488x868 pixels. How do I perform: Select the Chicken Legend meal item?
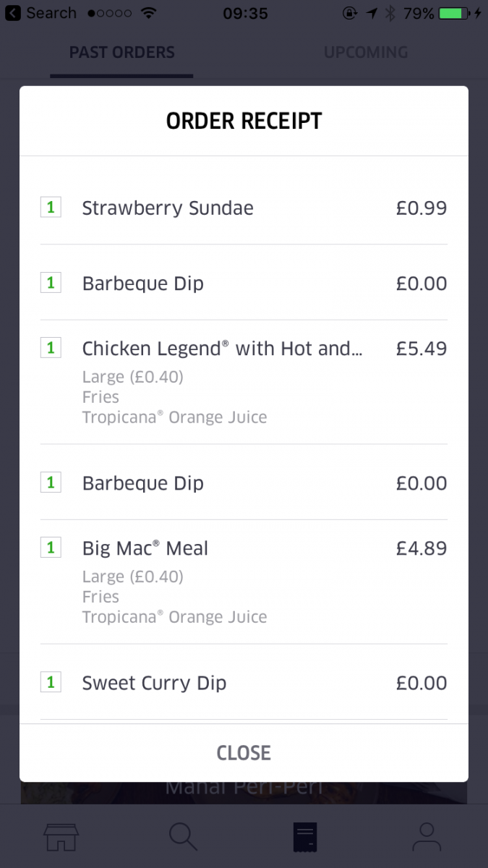coord(222,349)
